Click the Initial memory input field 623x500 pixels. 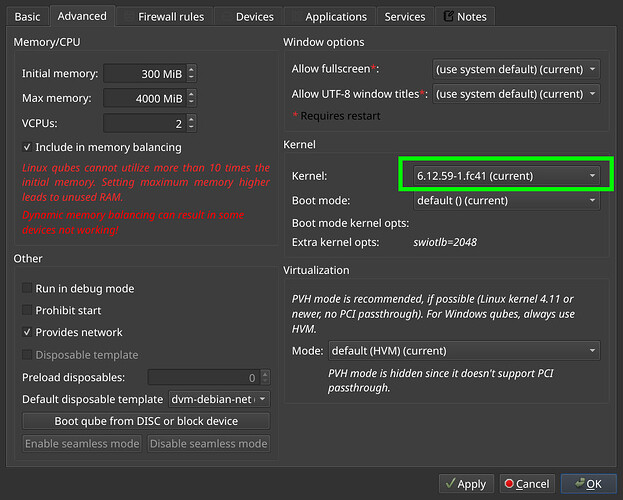pos(143,74)
